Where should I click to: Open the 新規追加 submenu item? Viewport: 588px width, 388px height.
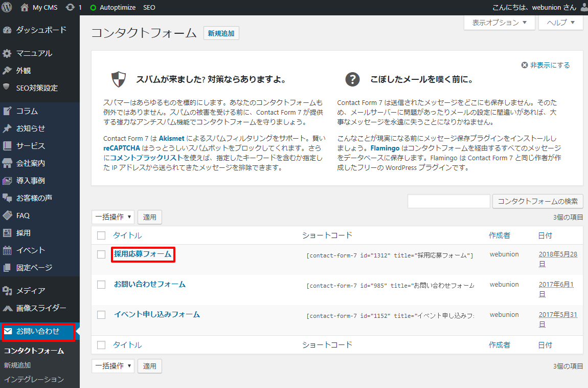pyautogui.click(x=17, y=365)
